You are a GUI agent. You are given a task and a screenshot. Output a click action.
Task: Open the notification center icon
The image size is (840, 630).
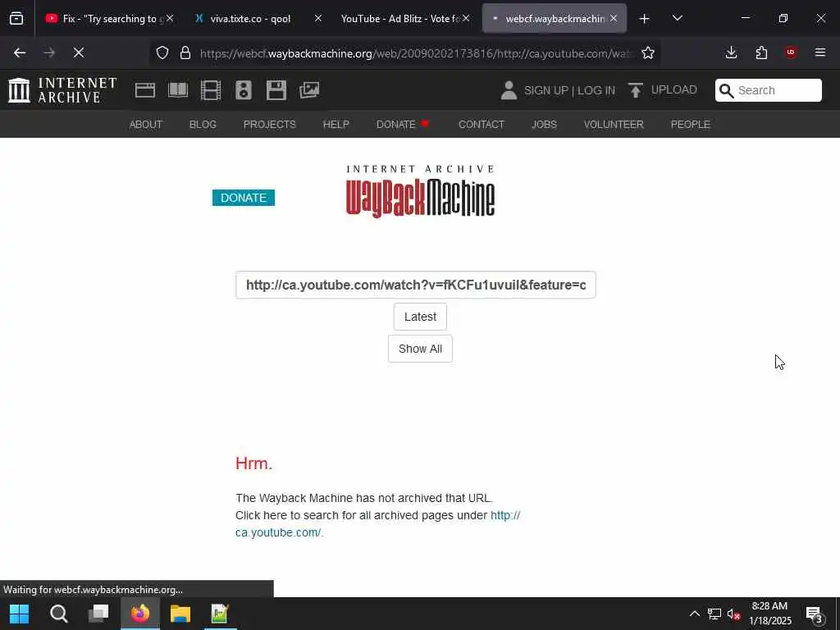point(815,614)
